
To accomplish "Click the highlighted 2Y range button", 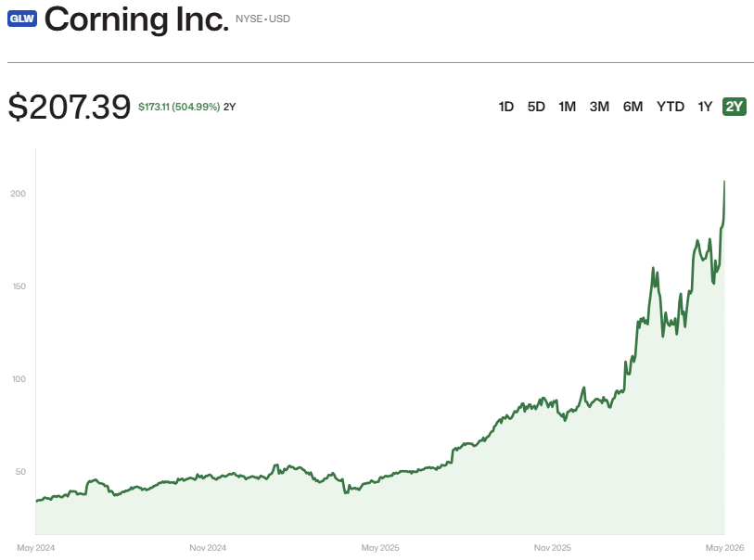I will pos(735,107).
